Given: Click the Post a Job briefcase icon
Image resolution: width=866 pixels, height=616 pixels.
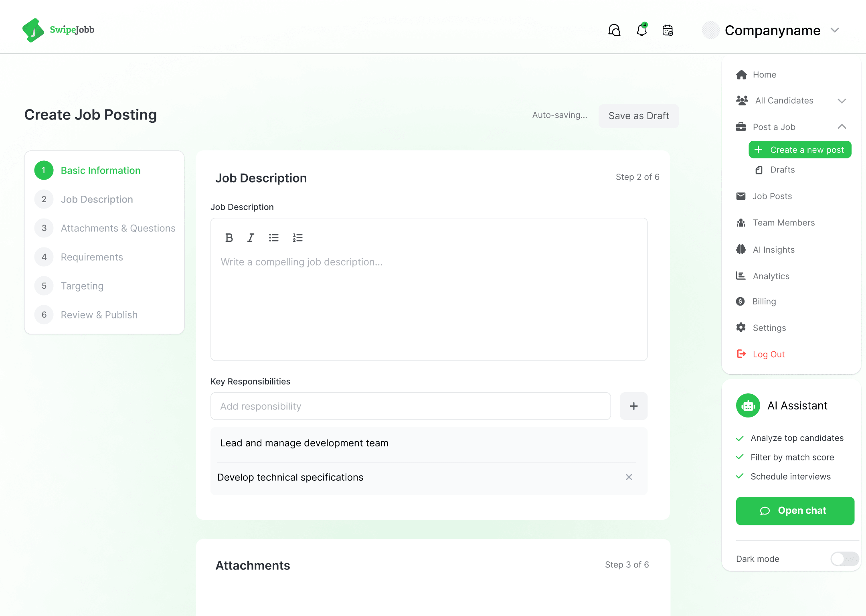Looking at the screenshot, I should 741,127.
